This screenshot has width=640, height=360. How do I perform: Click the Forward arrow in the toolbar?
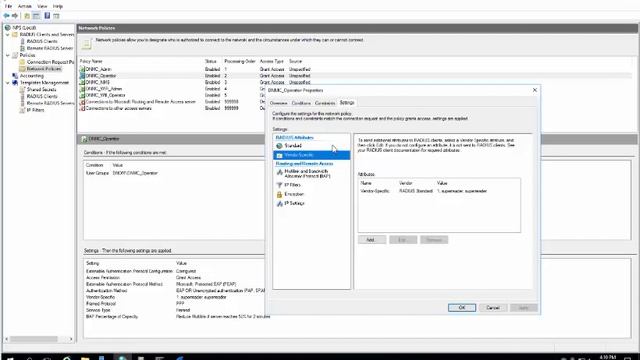15,16
